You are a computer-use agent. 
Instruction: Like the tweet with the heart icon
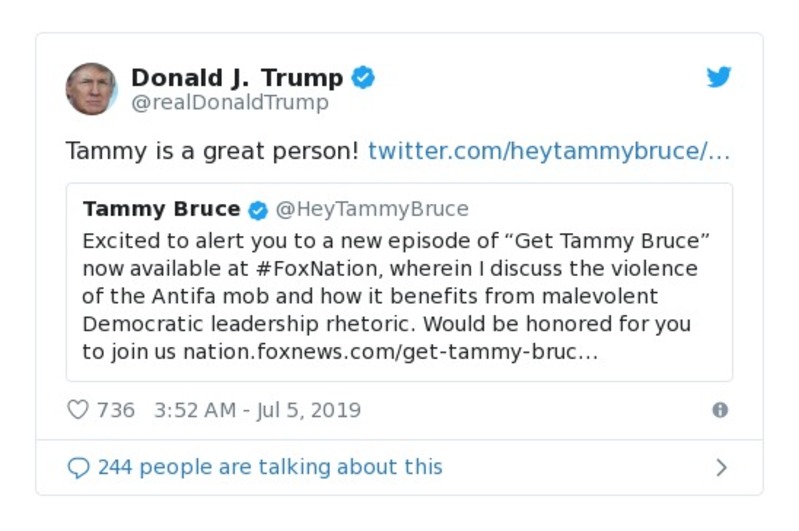78,410
